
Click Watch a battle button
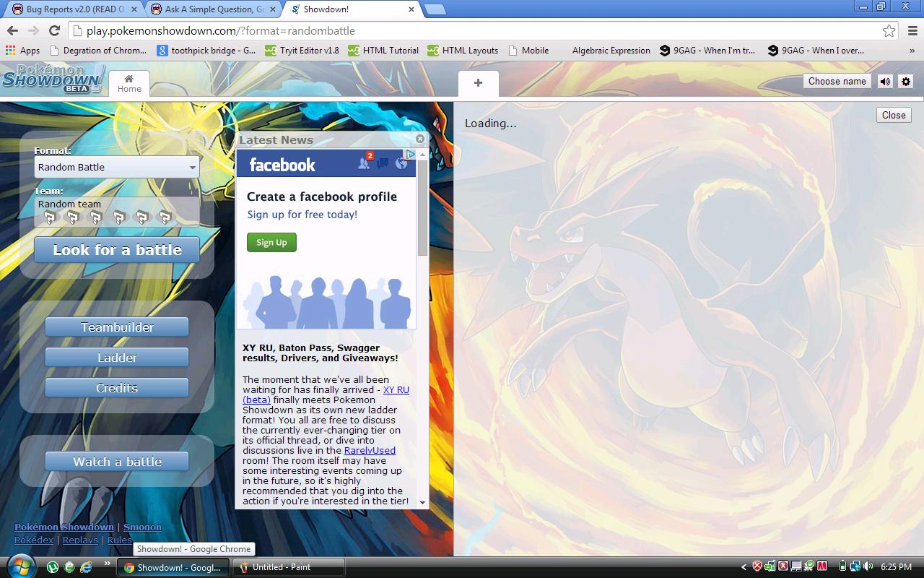point(117,462)
